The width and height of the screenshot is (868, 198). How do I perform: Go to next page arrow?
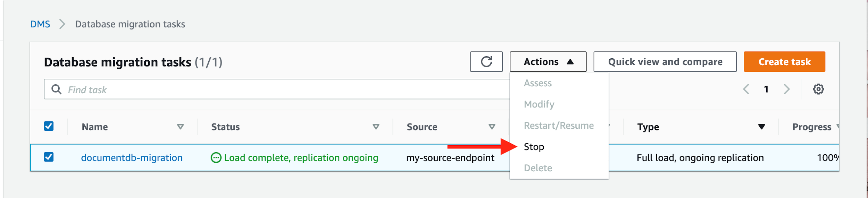click(787, 89)
